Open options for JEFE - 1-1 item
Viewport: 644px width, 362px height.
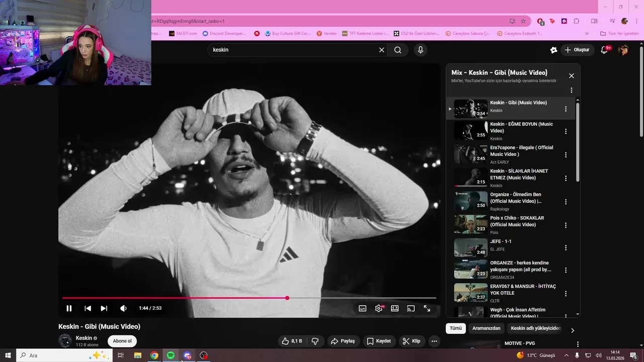coord(566,248)
